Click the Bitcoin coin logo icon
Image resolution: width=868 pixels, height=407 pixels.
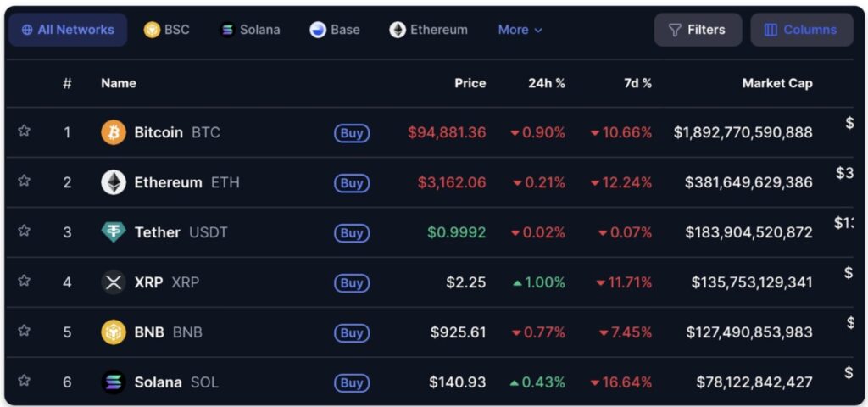pyautogui.click(x=114, y=132)
